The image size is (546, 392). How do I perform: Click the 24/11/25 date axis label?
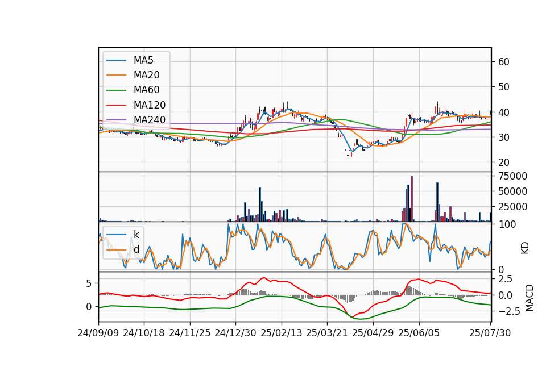(x=190, y=333)
